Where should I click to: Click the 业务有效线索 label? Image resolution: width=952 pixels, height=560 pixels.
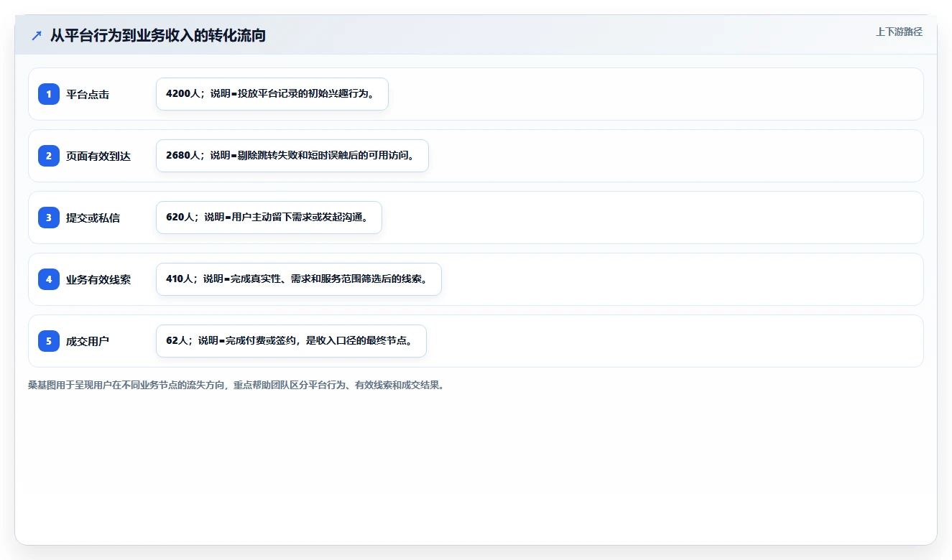tap(98, 279)
